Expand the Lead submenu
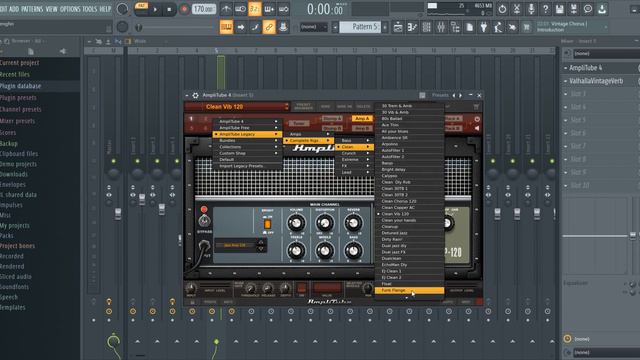Viewport: 640px width, 360px height. 355,172
